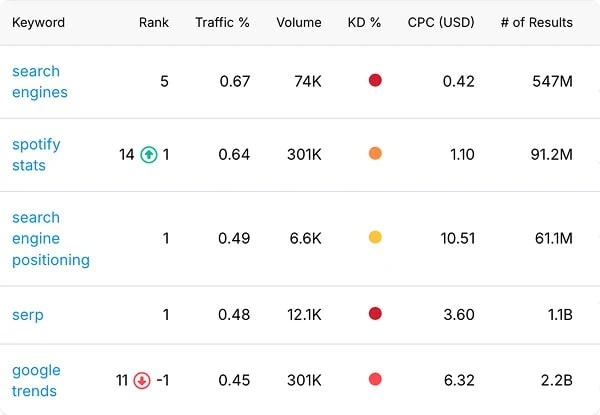The image size is (600, 415).
Task: Click the green up-arrow rank change icon
Action: pyautogui.click(x=149, y=155)
